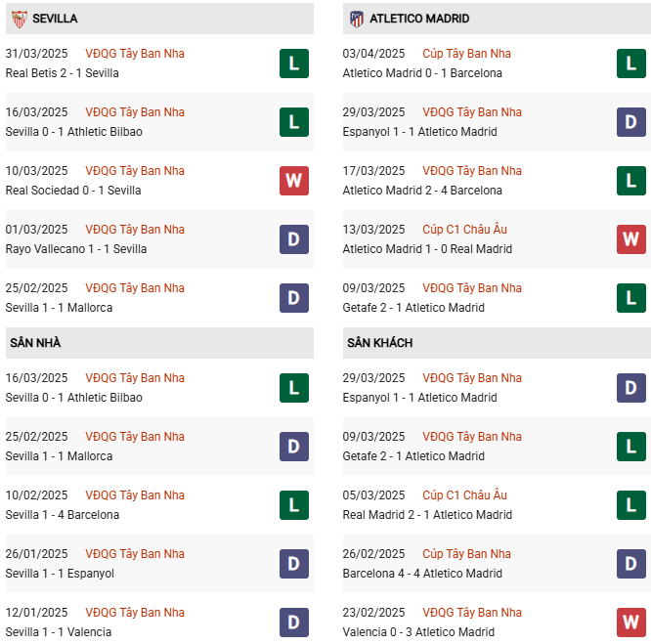Screen dimensions: 651x644
Task: Click the D badge for Rayo Vallecano 1-1 Sevilla
Action: click(293, 239)
